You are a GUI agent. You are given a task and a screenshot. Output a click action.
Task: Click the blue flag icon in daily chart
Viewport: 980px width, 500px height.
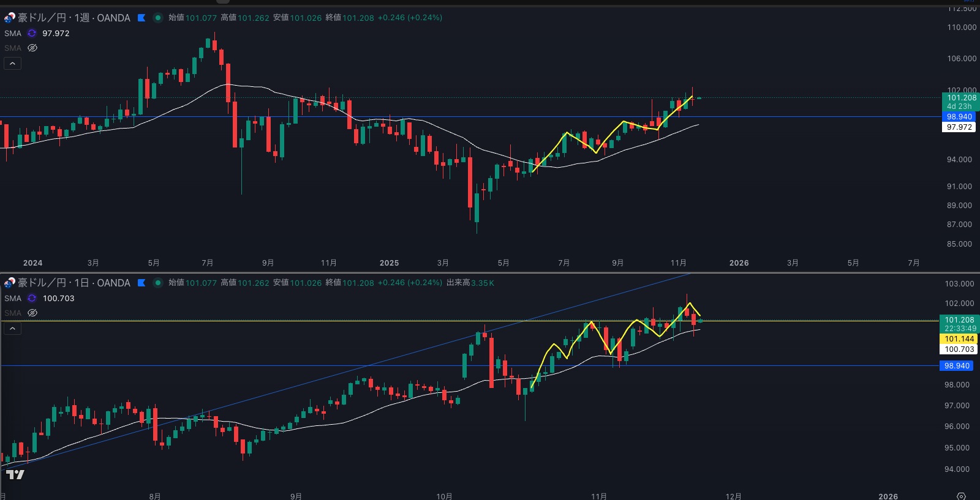(x=141, y=283)
